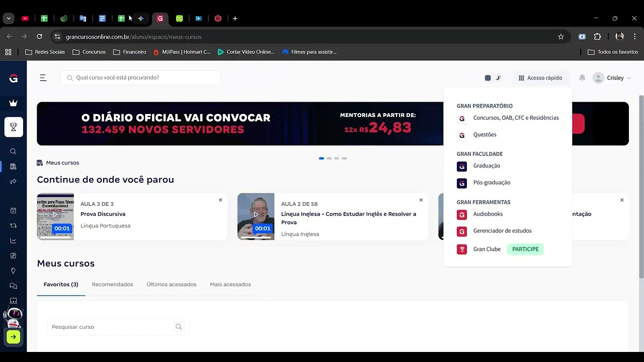This screenshot has height=362, width=644.
Task: Click the Gran logo in the sidebar
Action: [x=14, y=78]
